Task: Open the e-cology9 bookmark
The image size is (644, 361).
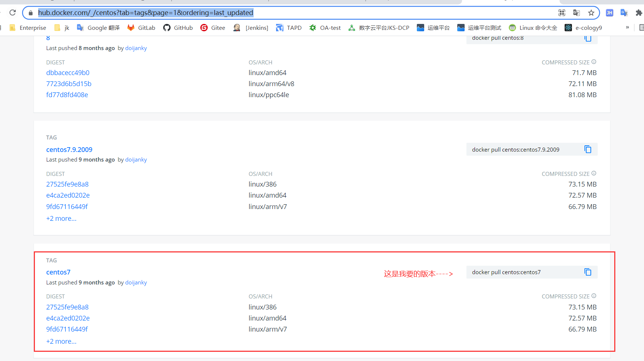Action: click(583, 28)
